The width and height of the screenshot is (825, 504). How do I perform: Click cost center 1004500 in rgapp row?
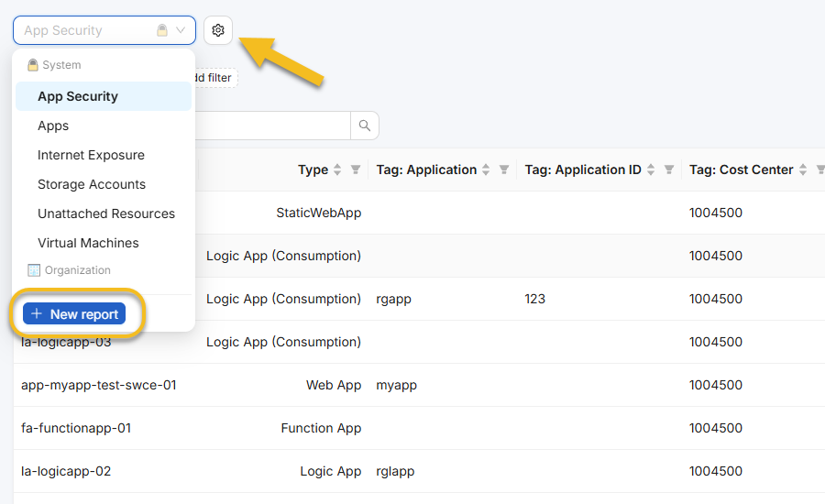pos(716,299)
